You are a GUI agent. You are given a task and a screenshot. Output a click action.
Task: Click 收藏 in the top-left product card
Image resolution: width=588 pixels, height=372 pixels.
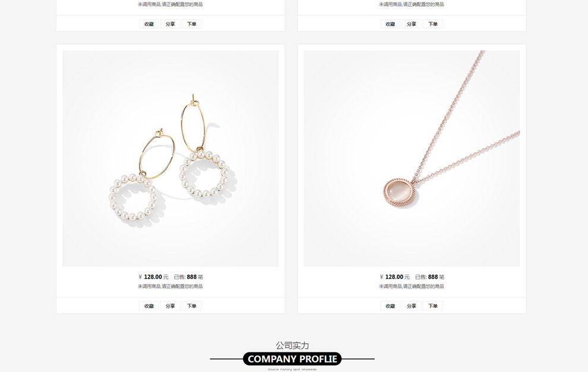click(149, 24)
